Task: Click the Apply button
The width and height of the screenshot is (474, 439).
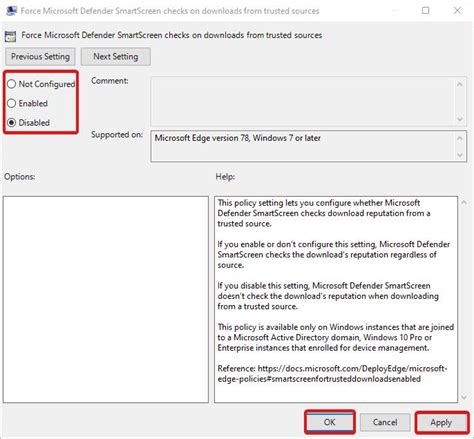Action: pyautogui.click(x=441, y=423)
